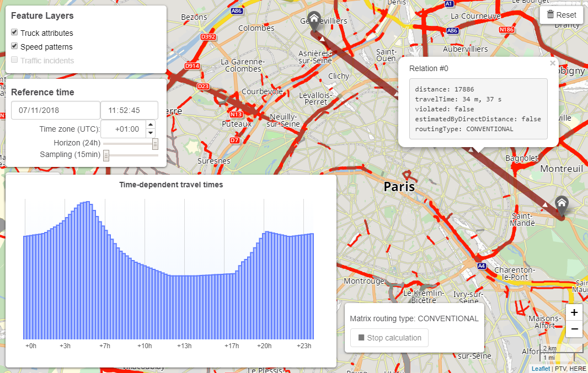Click the home marker near Gennevilliers

pos(314,21)
